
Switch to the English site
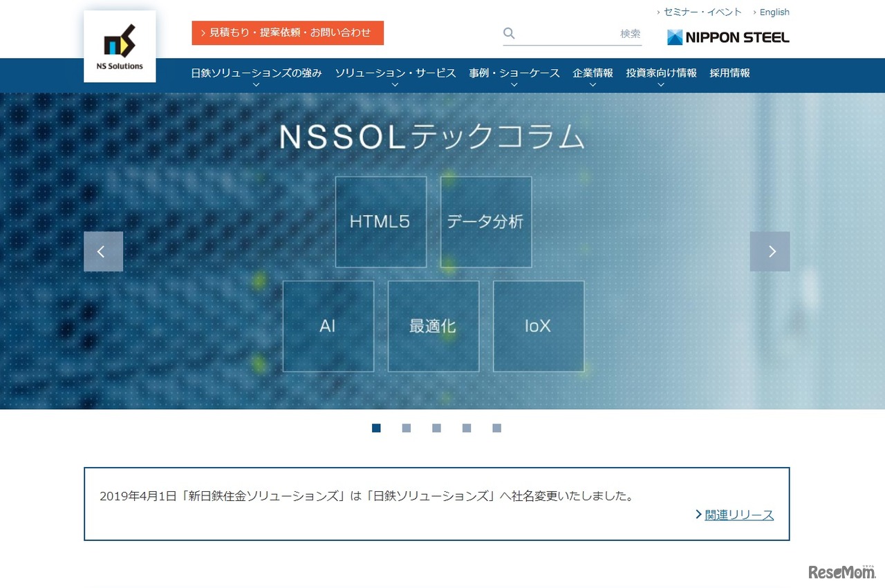pos(774,12)
